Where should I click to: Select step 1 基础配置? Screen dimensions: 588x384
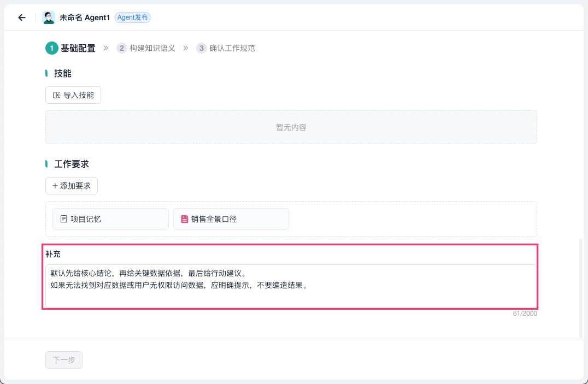pos(70,48)
